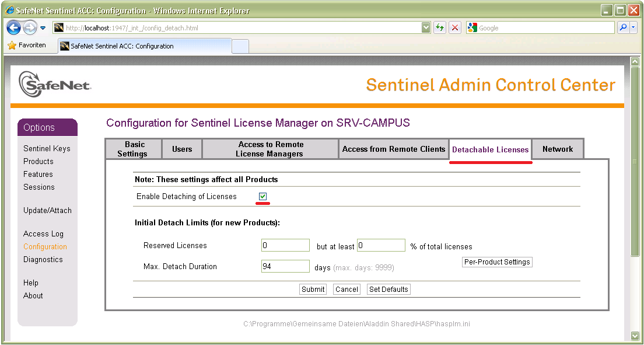Toggle Enable Detaching of Licenses checkbox

tap(263, 197)
